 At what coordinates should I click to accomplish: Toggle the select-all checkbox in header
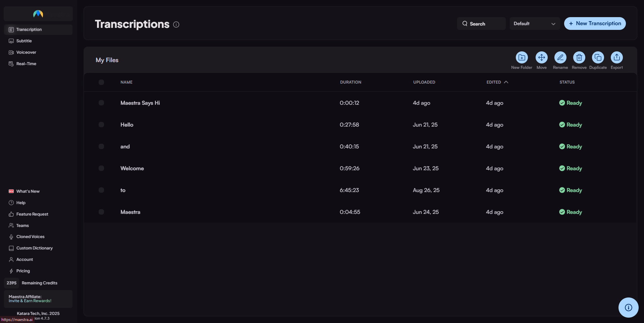(101, 82)
